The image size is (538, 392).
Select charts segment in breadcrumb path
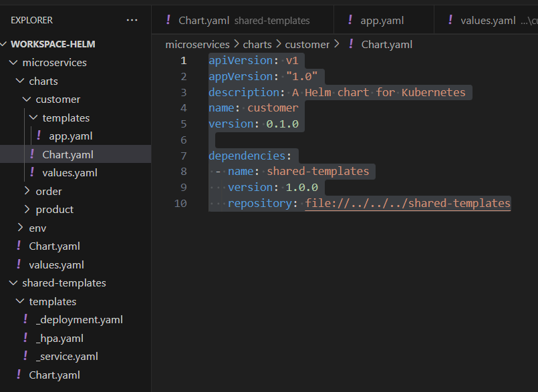[x=257, y=44]
